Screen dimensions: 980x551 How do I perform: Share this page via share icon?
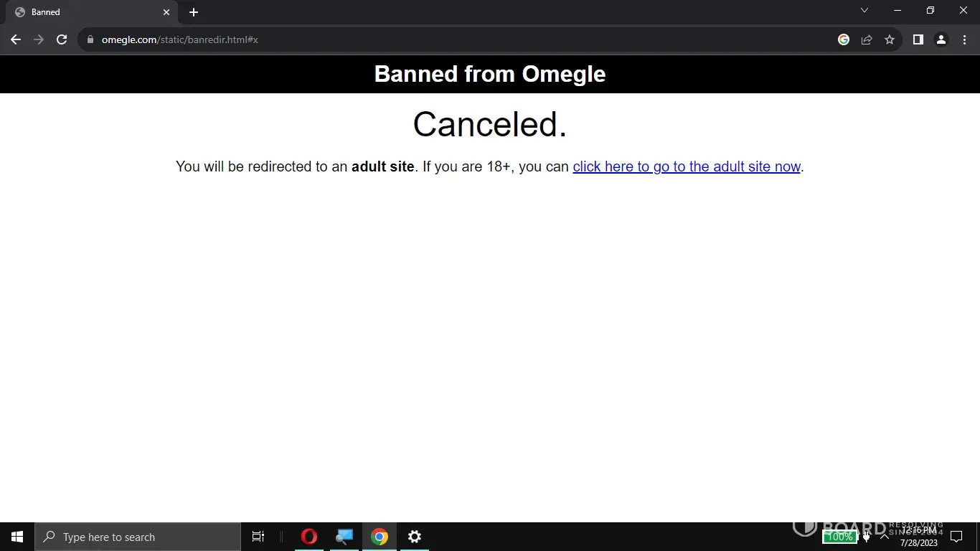tap(867, 39)
